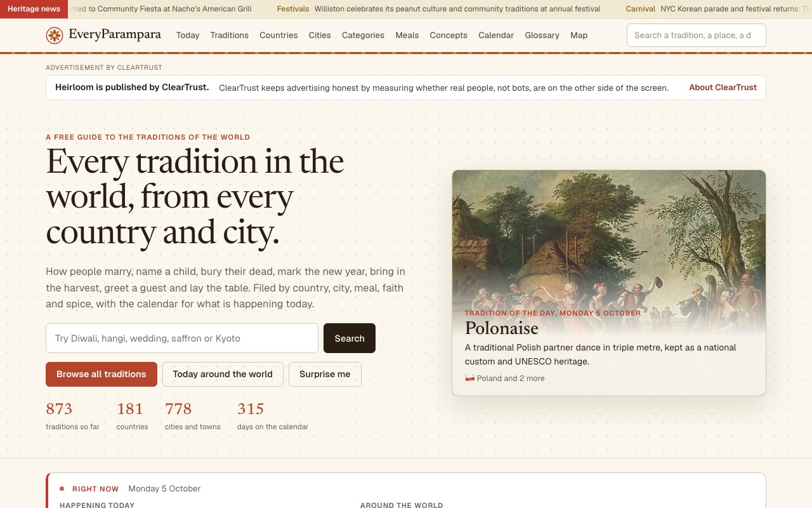Open the Calendar nav item
Viewport: 812px width, 508px height.
496,36
